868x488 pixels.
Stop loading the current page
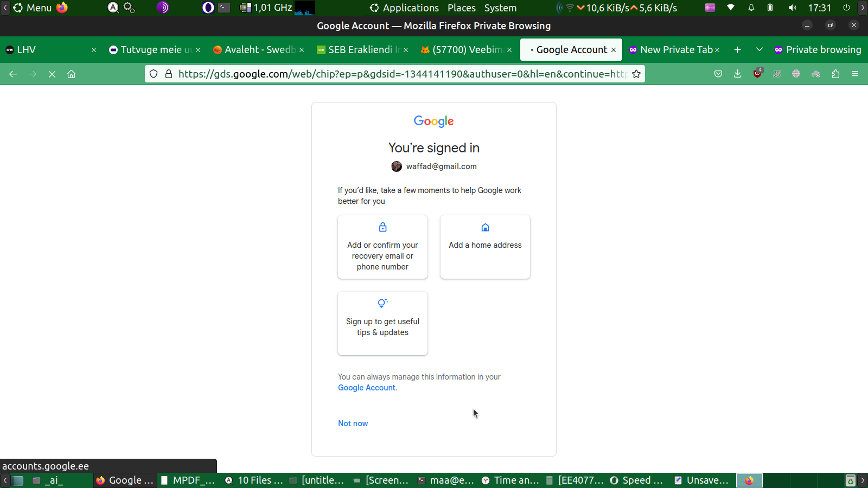point(52,74)
